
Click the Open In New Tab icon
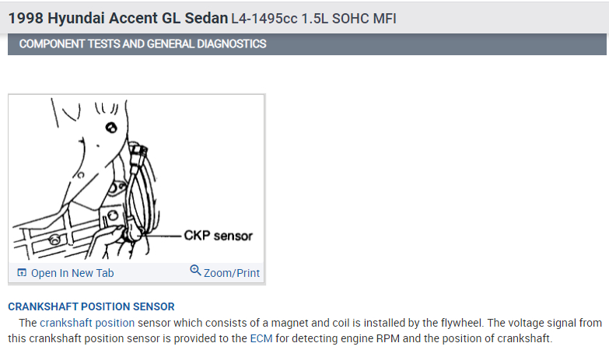point(22,273)
